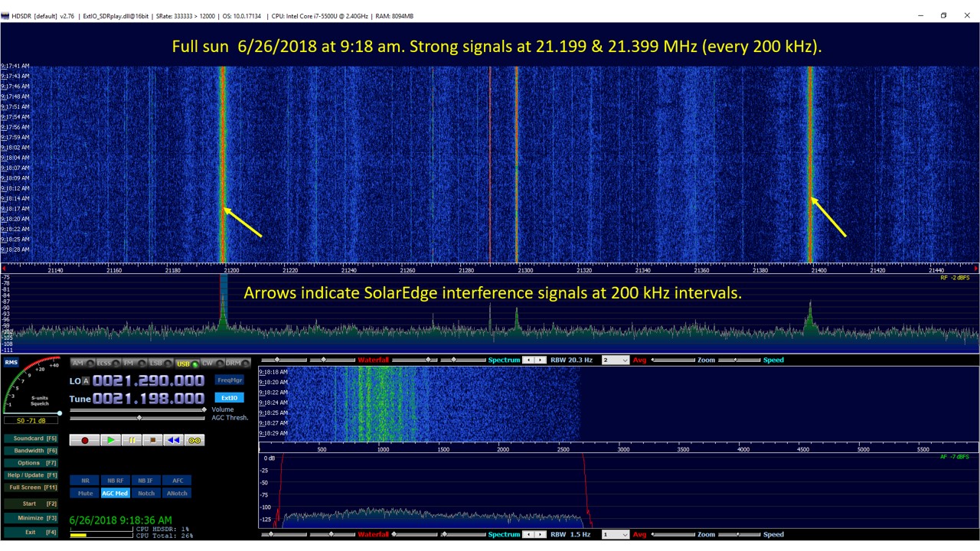Image resolution: width=980 pixels, height=551 pixels.
Task: Click the rewind icon in transport controls
Action: click(173, 440)
